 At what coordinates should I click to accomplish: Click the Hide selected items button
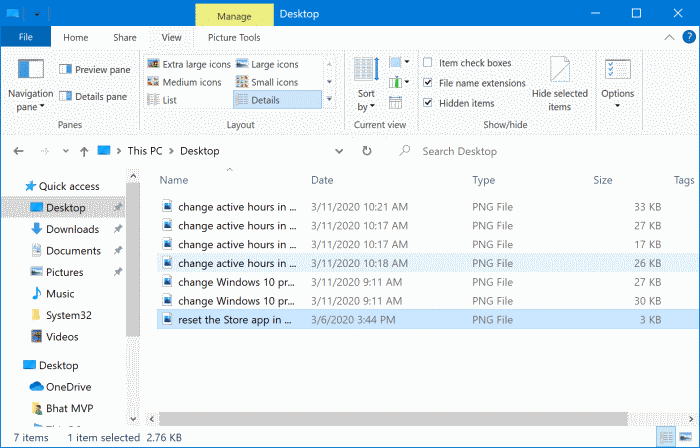tap(559, 84)
